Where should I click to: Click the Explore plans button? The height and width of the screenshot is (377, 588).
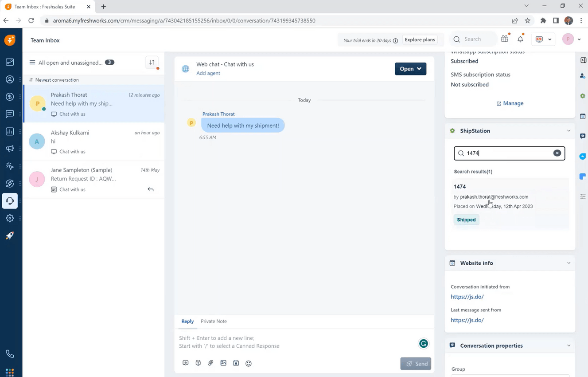420,39
